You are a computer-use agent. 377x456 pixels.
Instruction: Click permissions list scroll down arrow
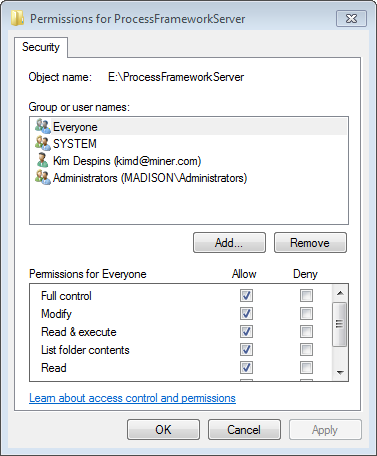[x=340, y=372]
